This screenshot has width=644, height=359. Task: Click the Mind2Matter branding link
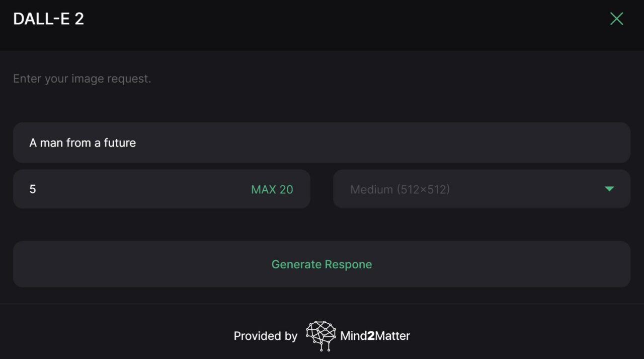(375, 335)
